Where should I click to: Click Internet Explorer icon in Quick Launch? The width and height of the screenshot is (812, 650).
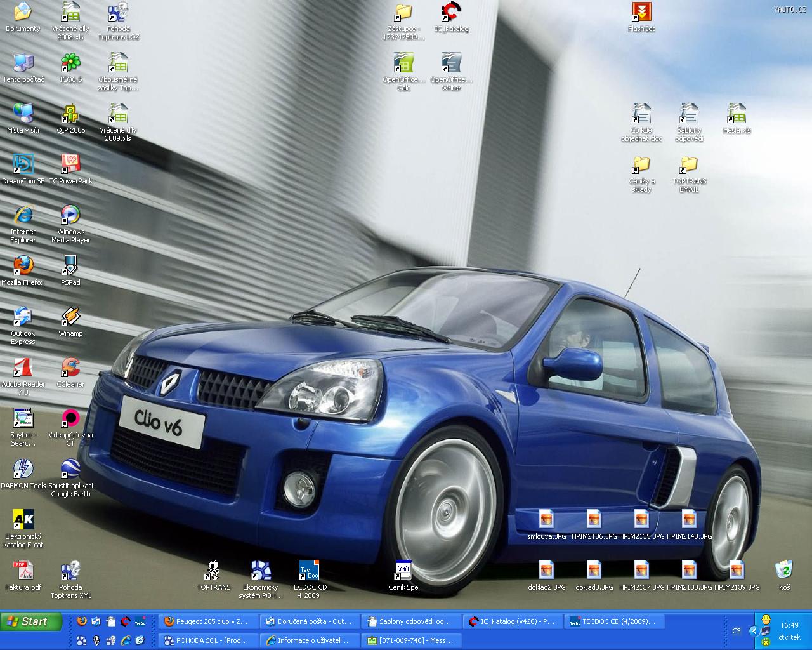click(126, 640)
